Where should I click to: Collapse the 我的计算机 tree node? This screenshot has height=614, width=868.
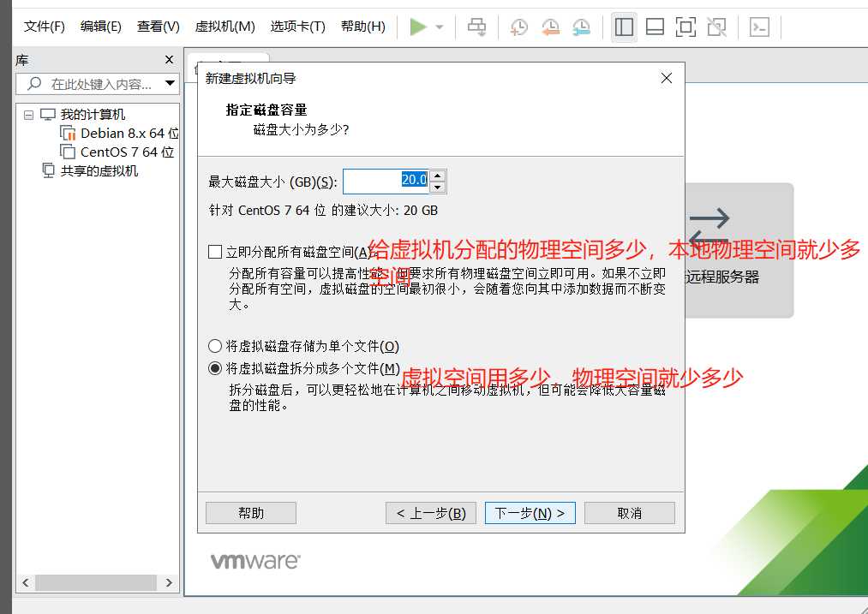(28, 115)
